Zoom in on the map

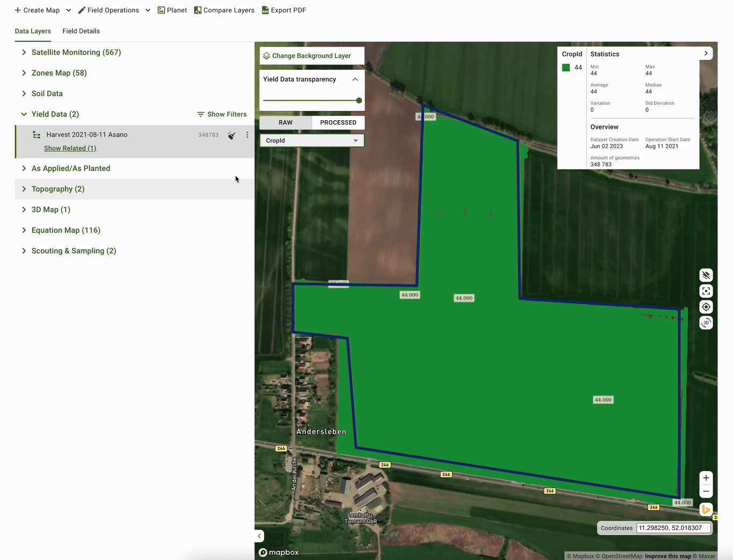(706, 478)
